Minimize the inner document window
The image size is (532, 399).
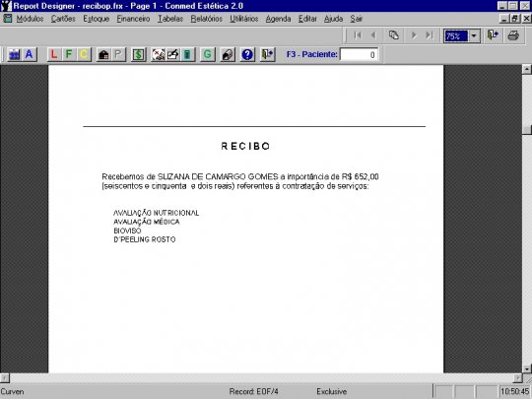coord(504,19)
